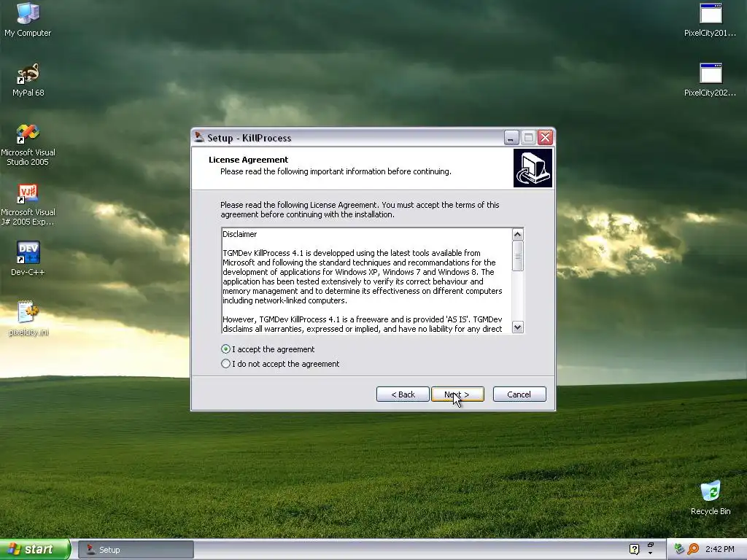747x560 pixels.
Task: Click license text scroll up arrow
Action: [517, 234]
